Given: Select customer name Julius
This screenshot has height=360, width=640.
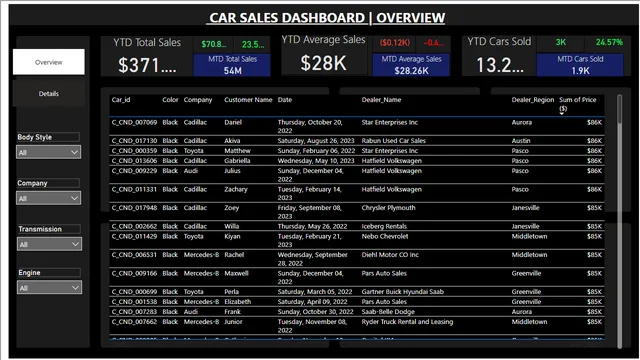Looking at the screenshot, I should pos(232,171).
